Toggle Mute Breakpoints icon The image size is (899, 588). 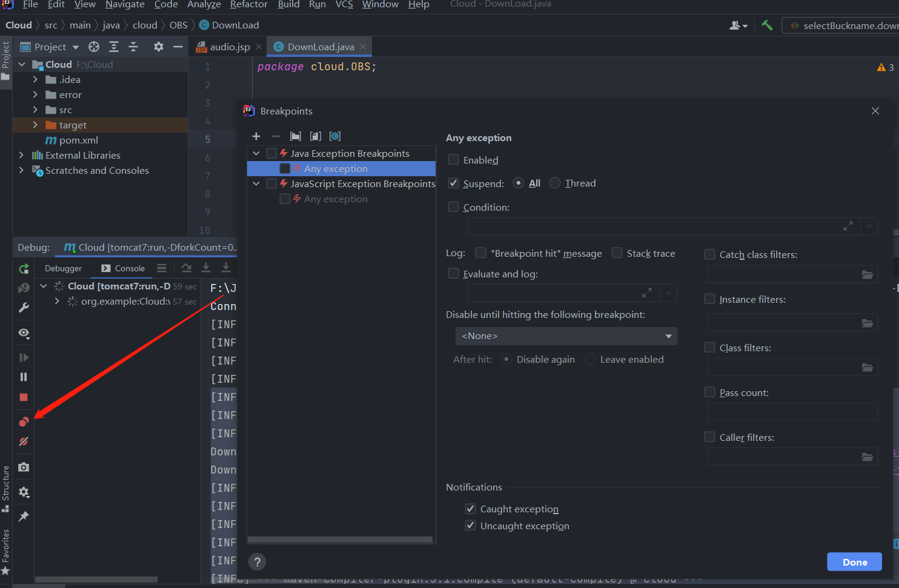[24, 441]
